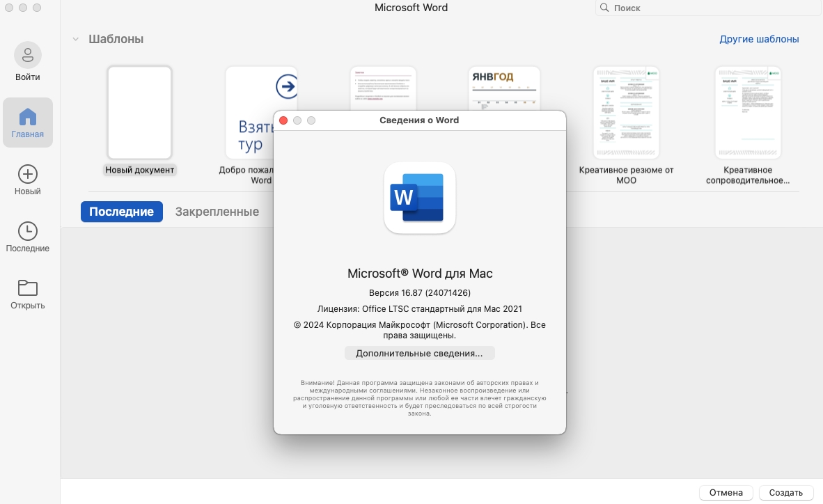Collapse the Шаблоны section chevron

[x=75, y=39]
